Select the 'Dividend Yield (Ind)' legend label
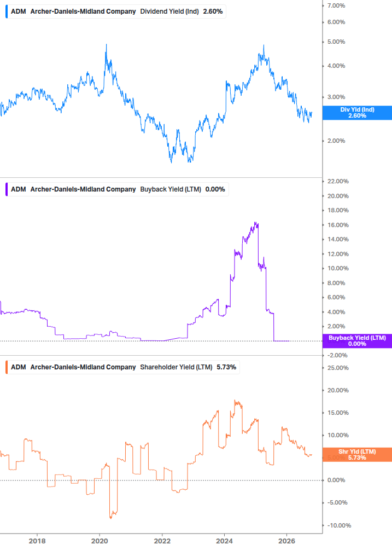Image resolution: width=392 pixels, height=550 pixels. [169, 11]
